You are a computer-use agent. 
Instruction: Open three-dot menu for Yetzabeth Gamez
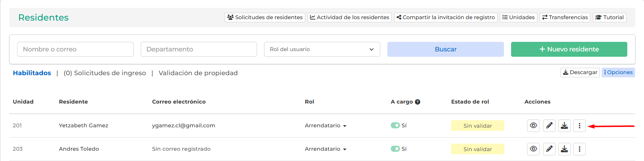[x=579, y=126]
